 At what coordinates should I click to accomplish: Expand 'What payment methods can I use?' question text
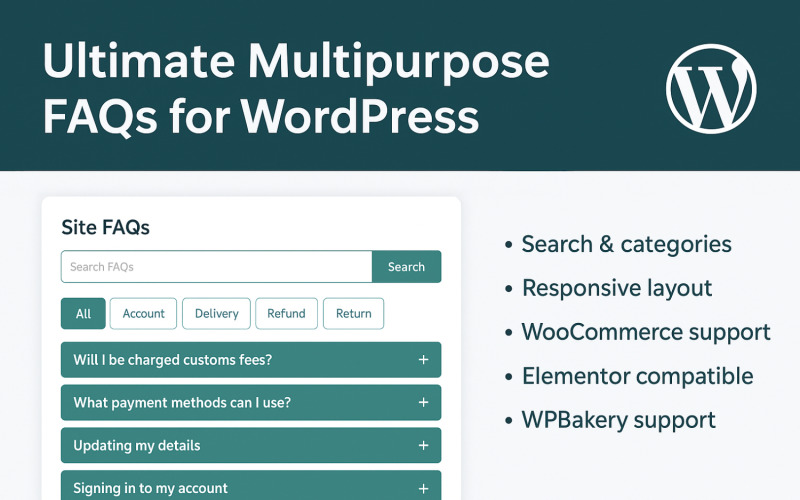point(182,403)
